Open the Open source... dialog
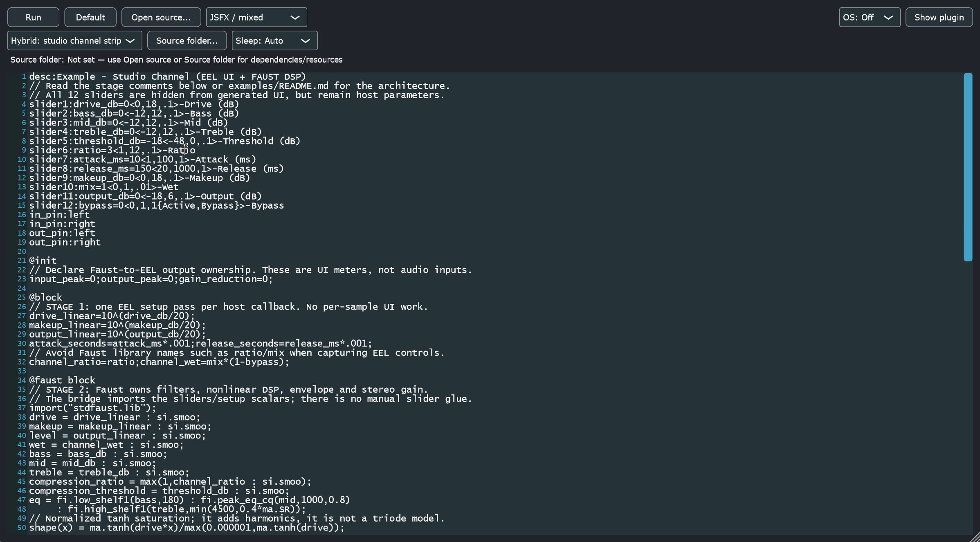 pos(161,17)
